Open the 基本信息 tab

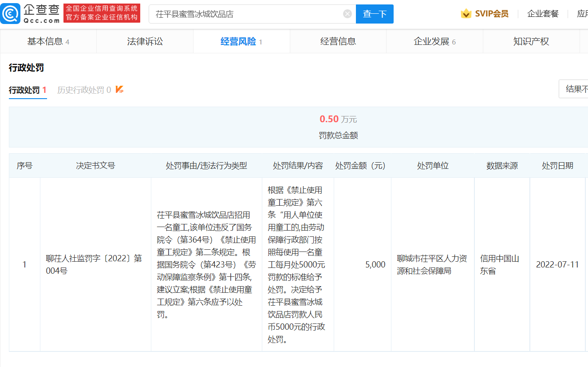tap(48, 41)
